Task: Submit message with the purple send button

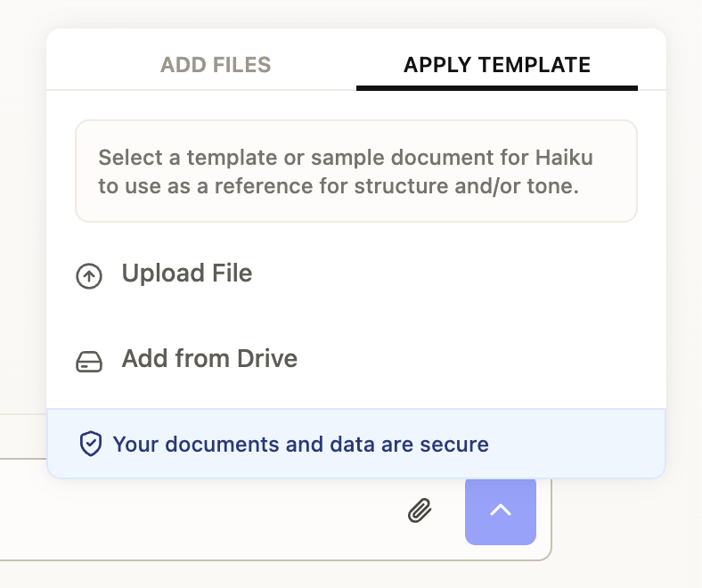Action: coord(500,510)
